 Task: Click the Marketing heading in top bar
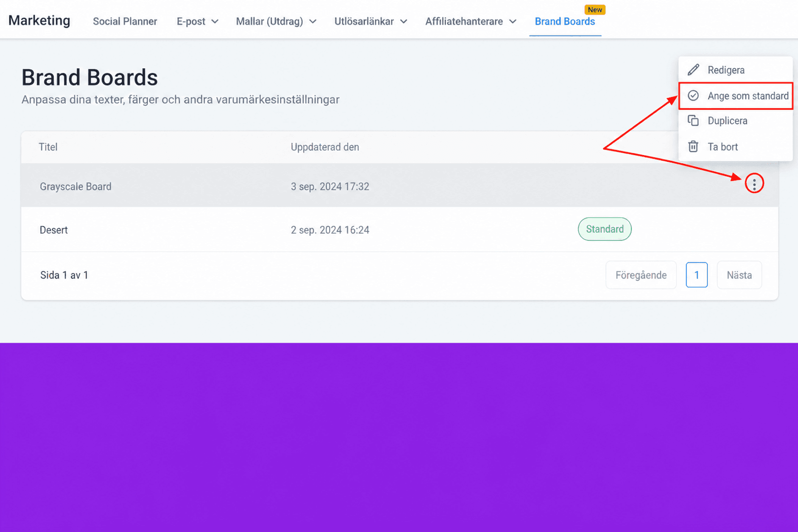pyautogui.click(x=39, y=20)
